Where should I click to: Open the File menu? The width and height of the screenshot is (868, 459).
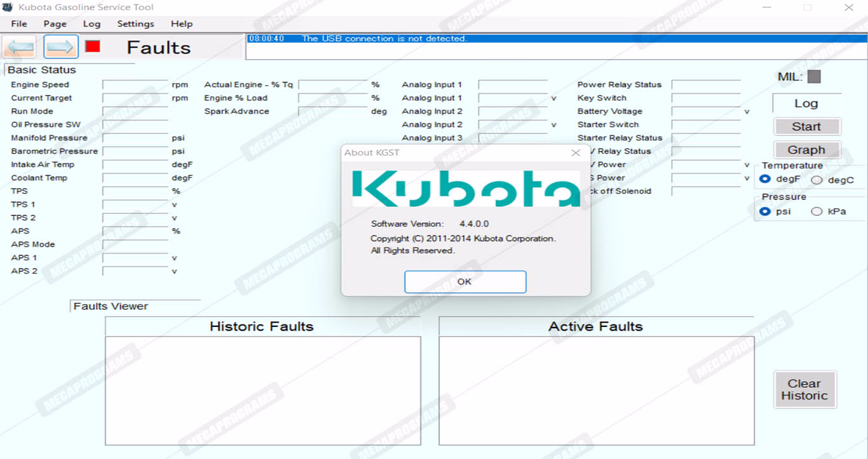pos(19,23)
